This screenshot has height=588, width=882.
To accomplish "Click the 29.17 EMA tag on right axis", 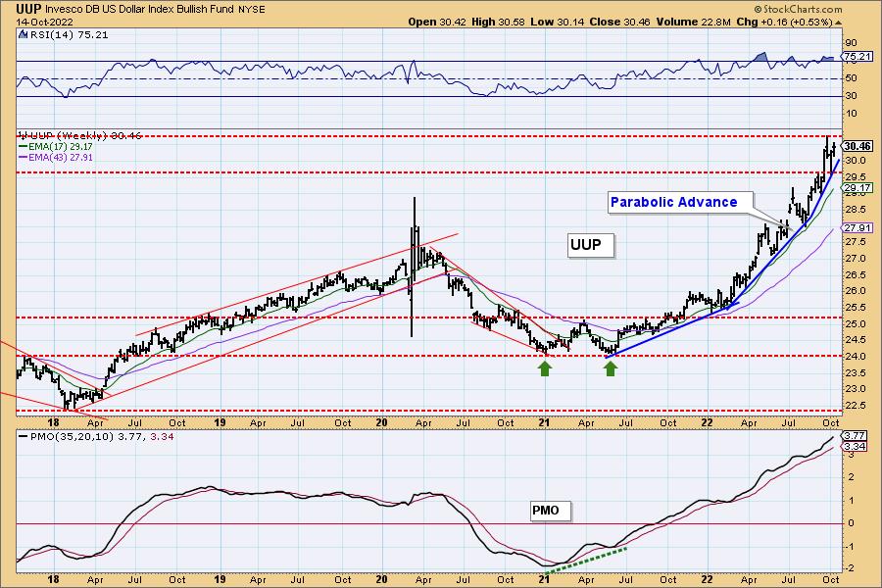I will [857, 188].
